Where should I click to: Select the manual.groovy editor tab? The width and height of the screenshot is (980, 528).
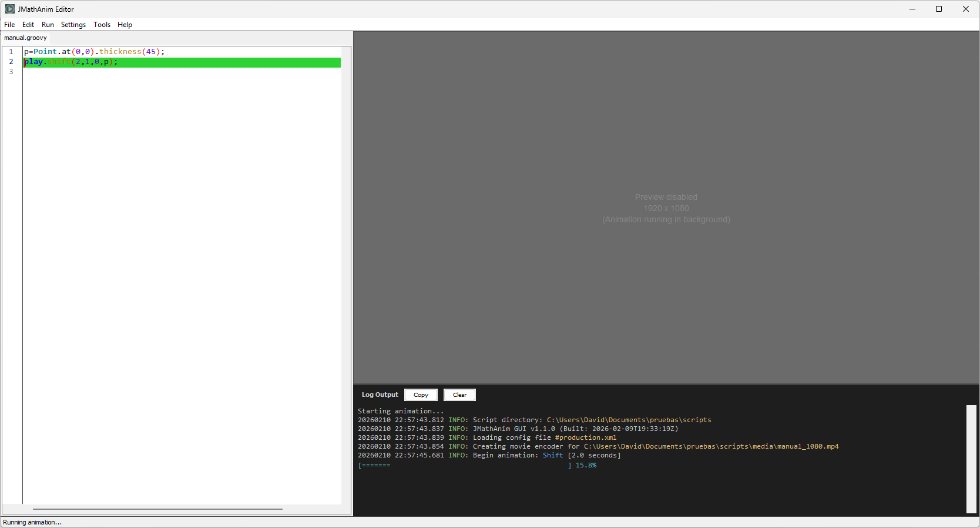[x=25, y=38]
